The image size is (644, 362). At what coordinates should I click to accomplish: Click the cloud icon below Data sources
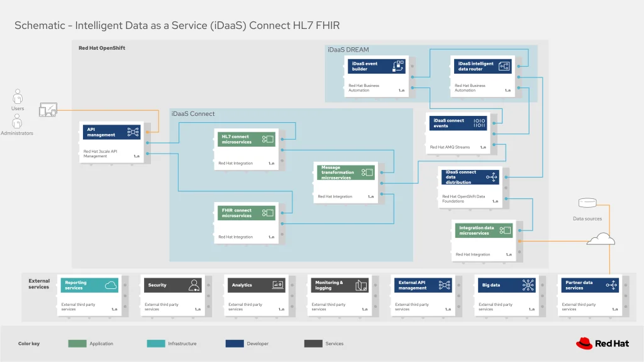pos(601,239)
